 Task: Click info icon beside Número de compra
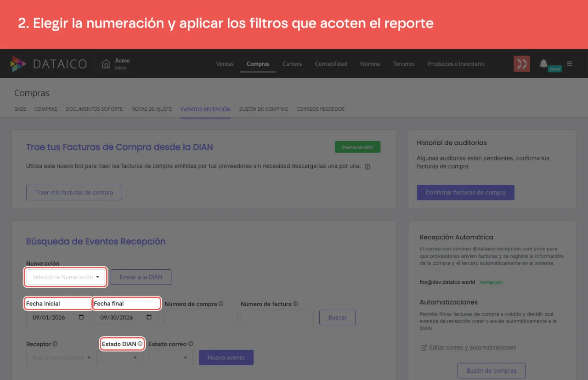pos(221,304)
